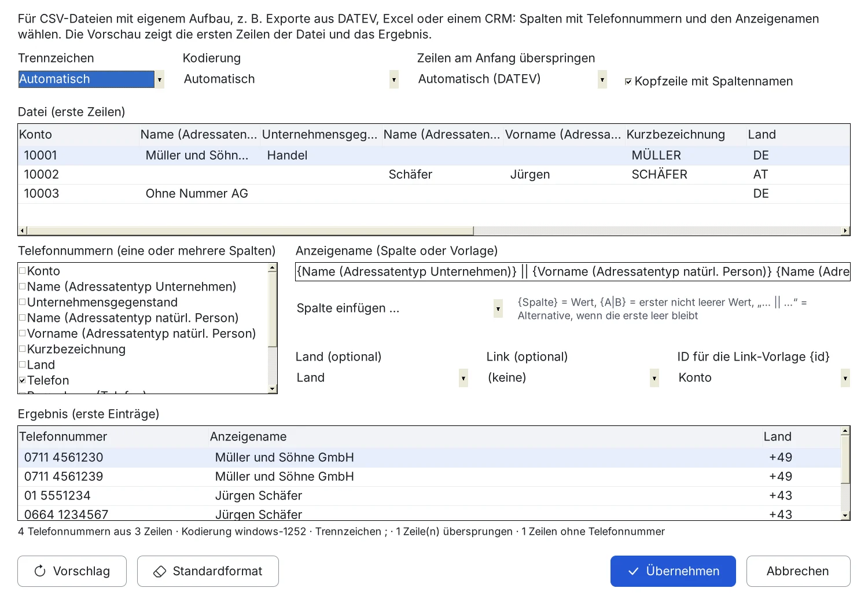
Task: Click the Vorschlag button
Action: click(72, 571)
